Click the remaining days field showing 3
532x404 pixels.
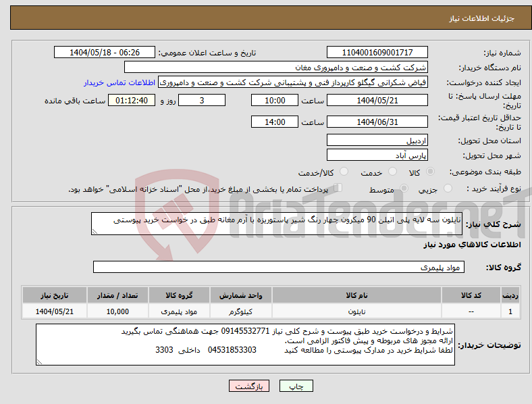coord(202,100)
